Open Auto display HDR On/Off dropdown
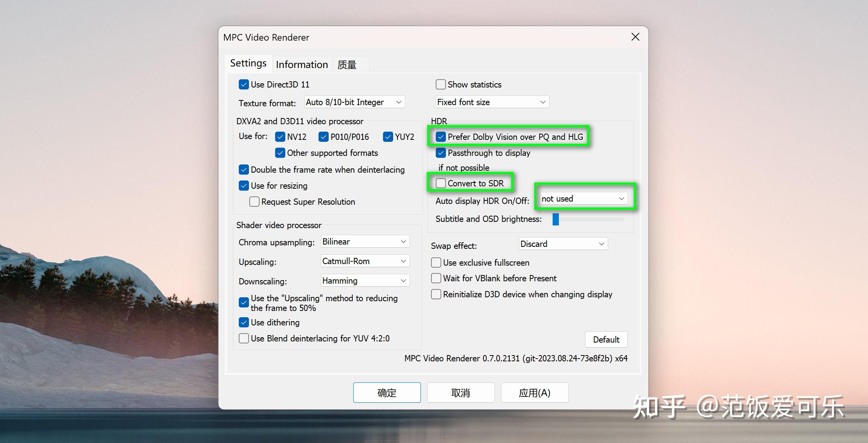This screenshot has width=868, height=443. pos(583,198)
